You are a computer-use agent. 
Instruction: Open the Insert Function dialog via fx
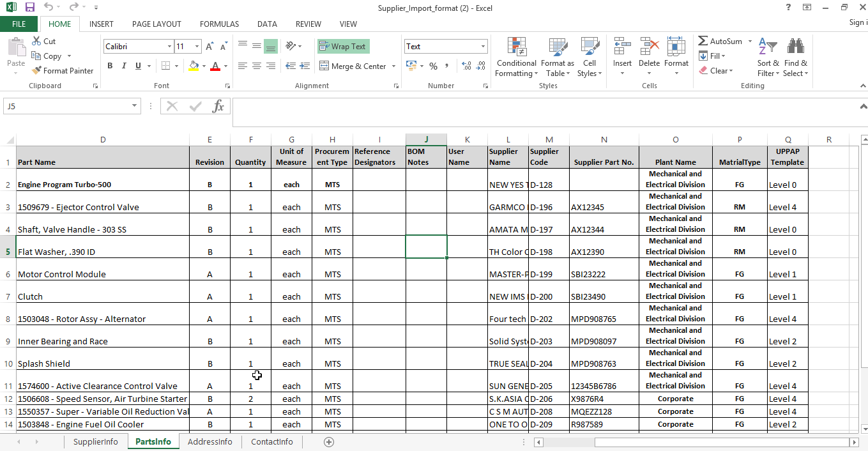tap(218, 106)
